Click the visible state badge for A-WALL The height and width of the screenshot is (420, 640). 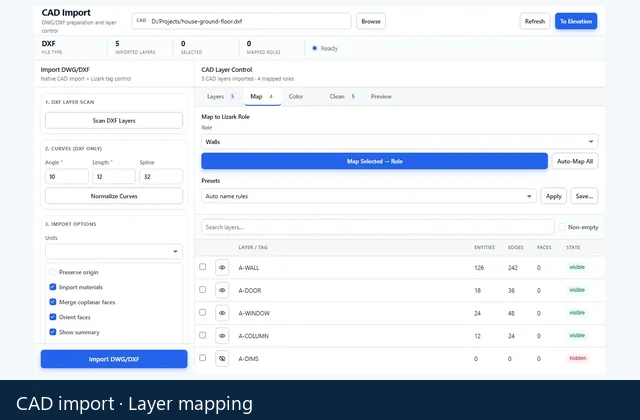pyautogui.click(x=577, y=267)
